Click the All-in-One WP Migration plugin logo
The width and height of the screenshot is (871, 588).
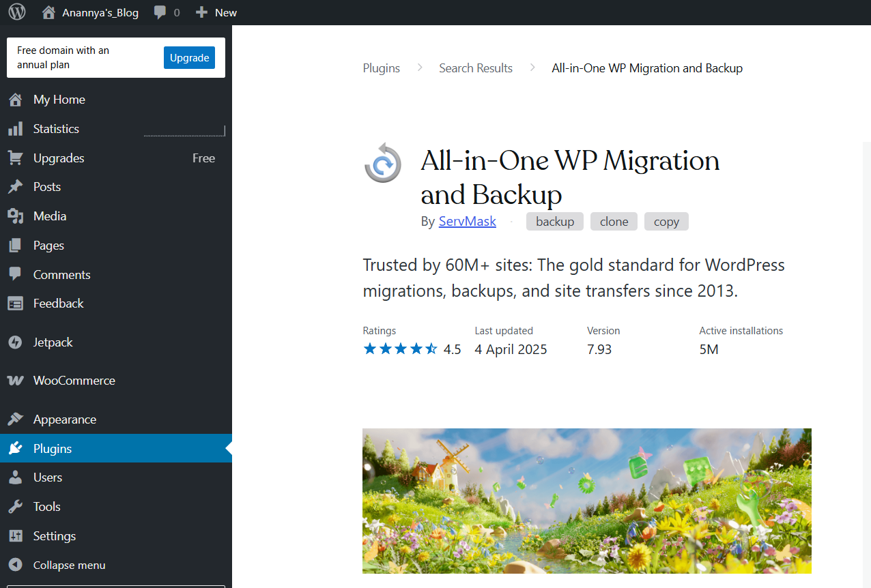(383, 163)
